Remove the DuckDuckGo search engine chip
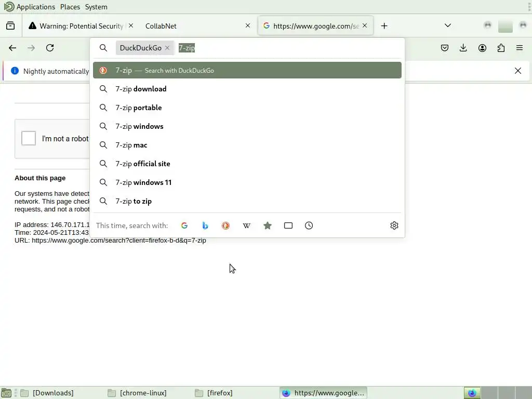The height and width of the screenshot is (399, 532). click(x=167, y=48)
